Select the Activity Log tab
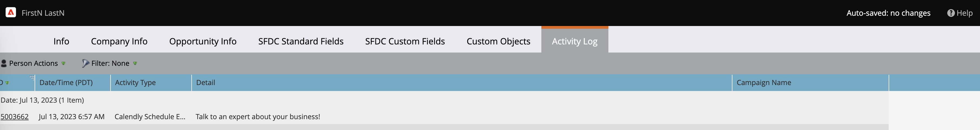The image size is (980, 130). (574, 41)
